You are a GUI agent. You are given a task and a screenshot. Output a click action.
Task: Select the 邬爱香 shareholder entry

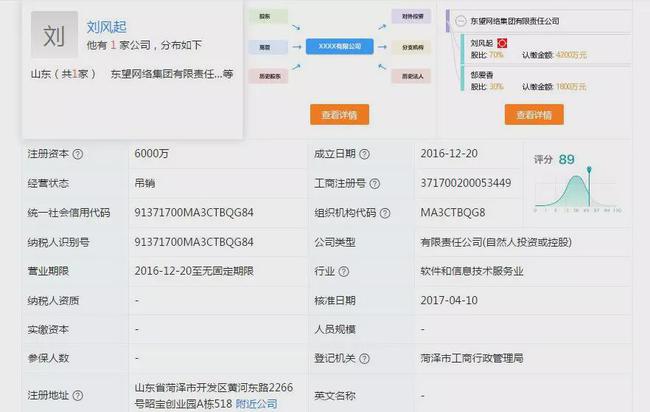point(484,74)
